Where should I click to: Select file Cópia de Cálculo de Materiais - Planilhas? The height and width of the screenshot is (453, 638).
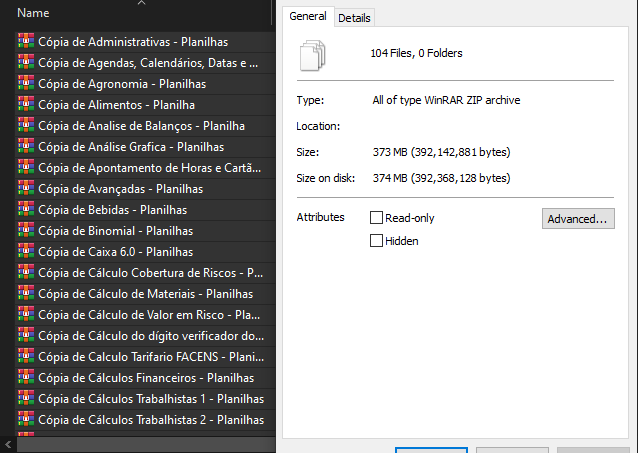[146, 293]
